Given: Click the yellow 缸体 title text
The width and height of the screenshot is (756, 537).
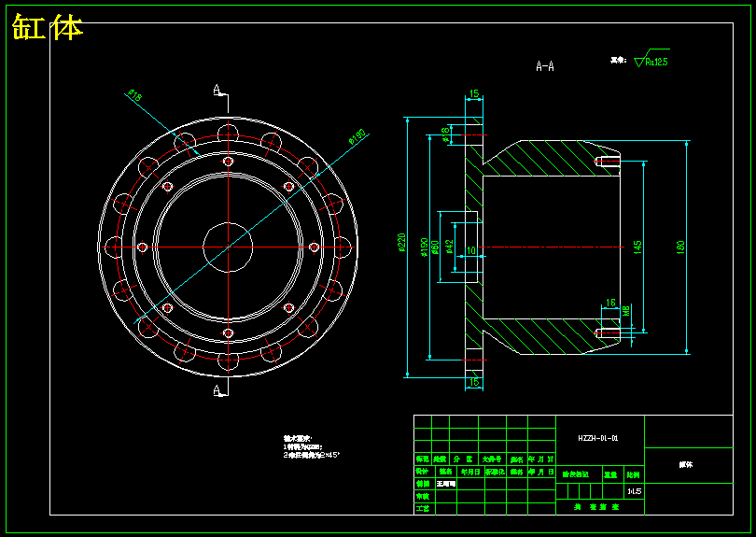Looking at the screenshot, I should coord(48,27).
